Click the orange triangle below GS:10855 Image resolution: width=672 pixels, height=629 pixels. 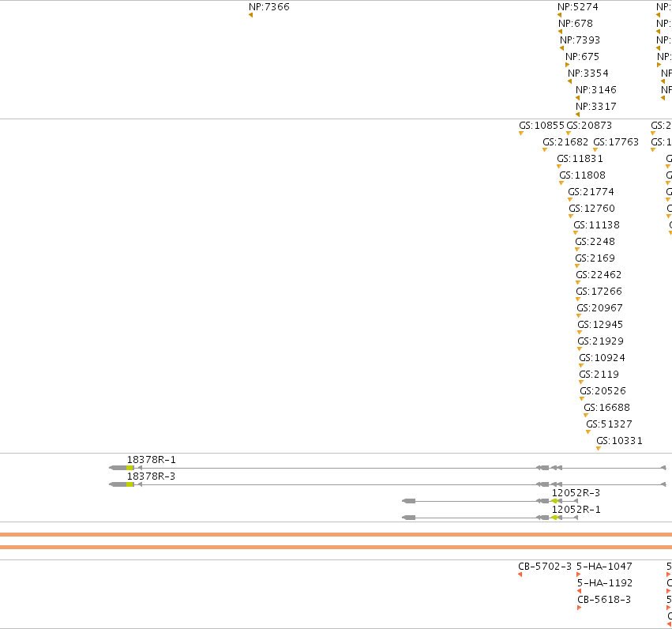click(x=521, y=134)
